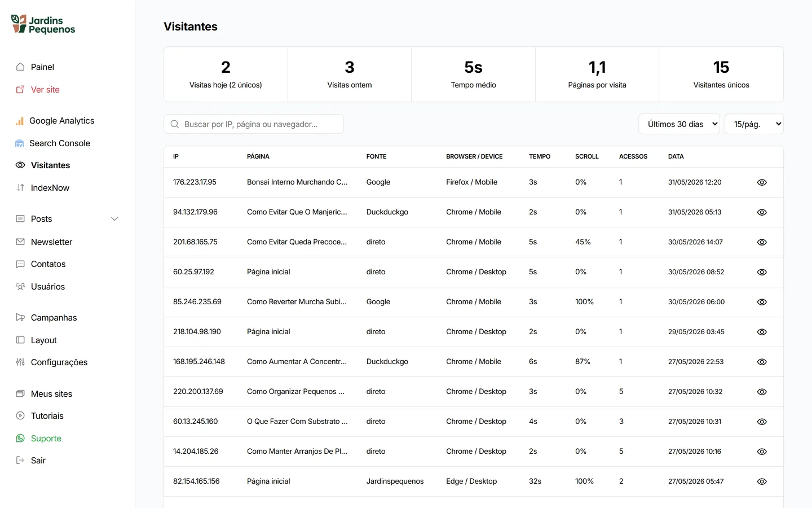Click the Ver site external link icon

(x=20, y=89)
